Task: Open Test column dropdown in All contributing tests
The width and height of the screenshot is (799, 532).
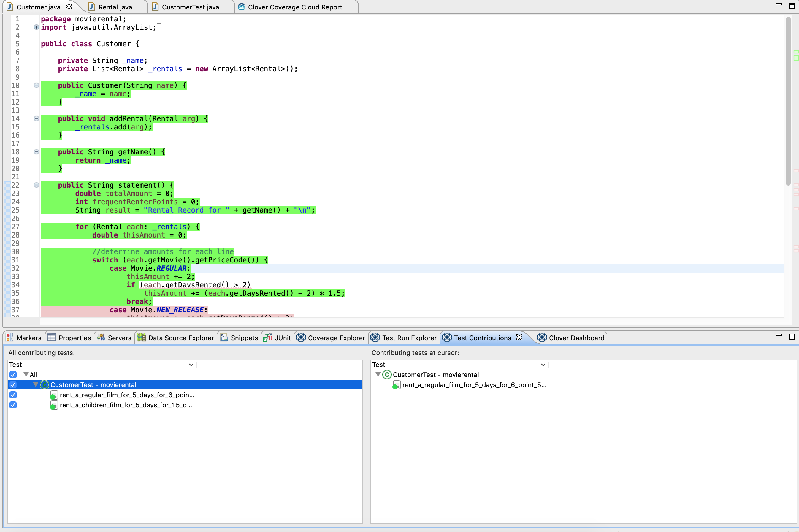Action: click(x=191, y=365)
